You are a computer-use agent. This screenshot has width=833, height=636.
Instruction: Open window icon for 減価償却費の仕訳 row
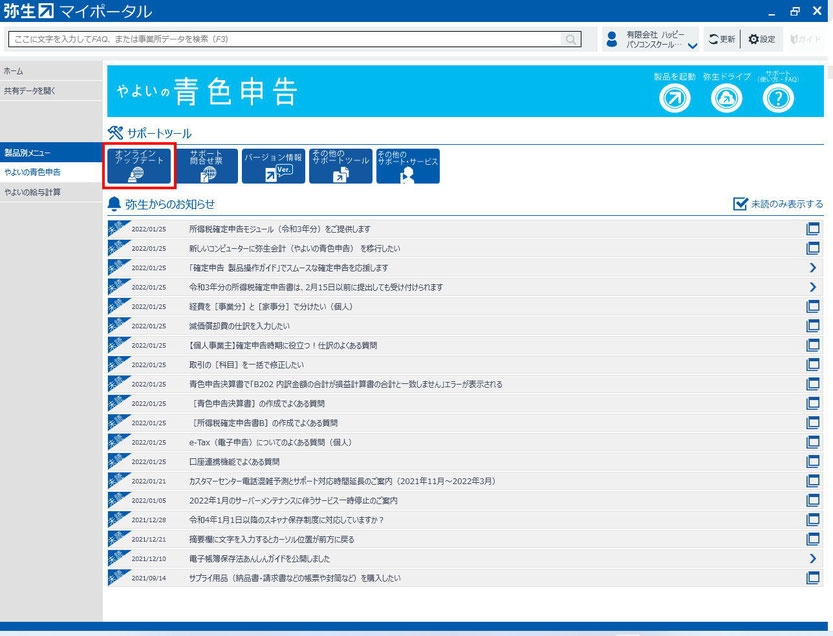pos(812,326)
